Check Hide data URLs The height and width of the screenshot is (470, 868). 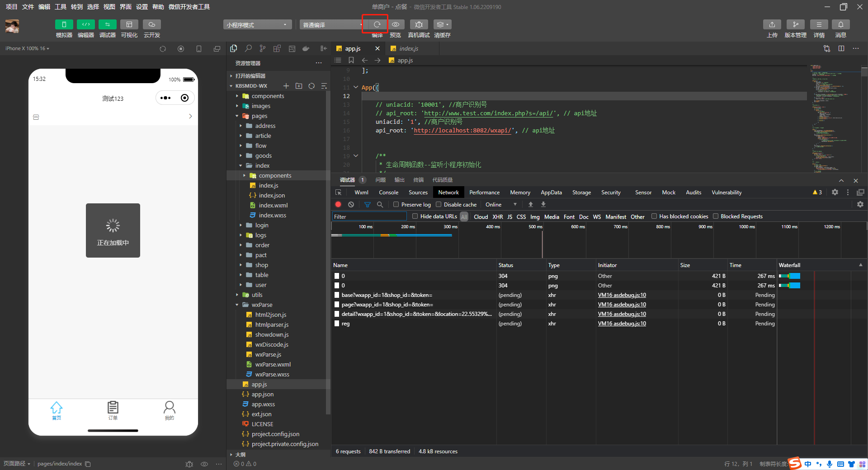click(x=415, y=216)
